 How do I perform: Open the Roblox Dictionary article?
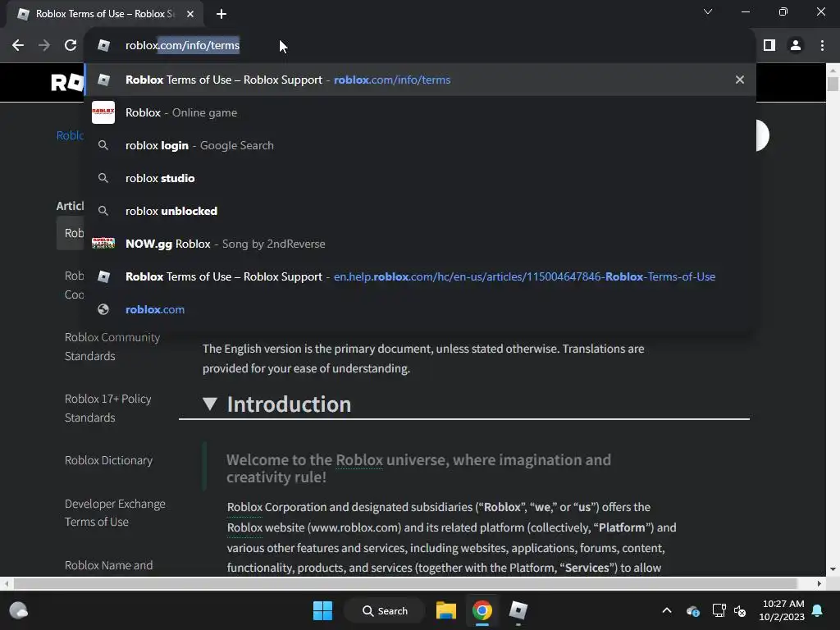(108, 460)
